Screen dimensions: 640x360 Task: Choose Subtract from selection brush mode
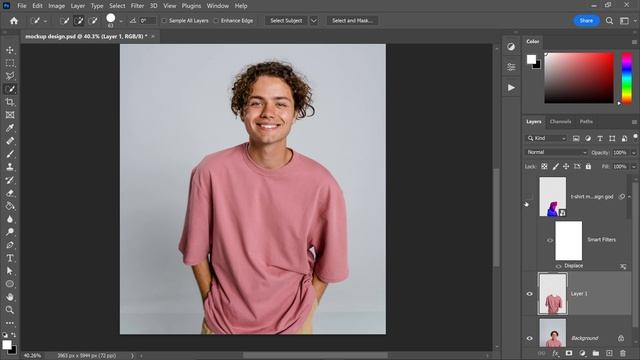coord(93,21)
